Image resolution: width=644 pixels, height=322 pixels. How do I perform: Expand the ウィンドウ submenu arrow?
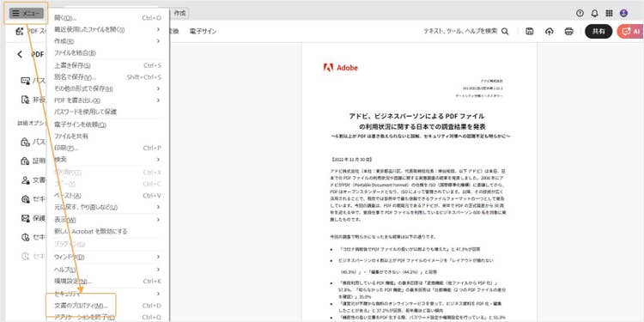click(159, 257)
